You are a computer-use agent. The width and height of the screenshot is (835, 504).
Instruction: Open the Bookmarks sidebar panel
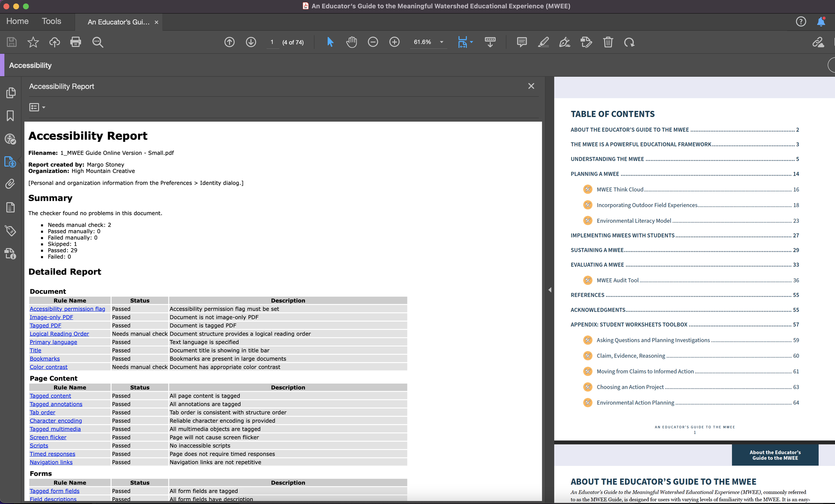pos(10,116)
